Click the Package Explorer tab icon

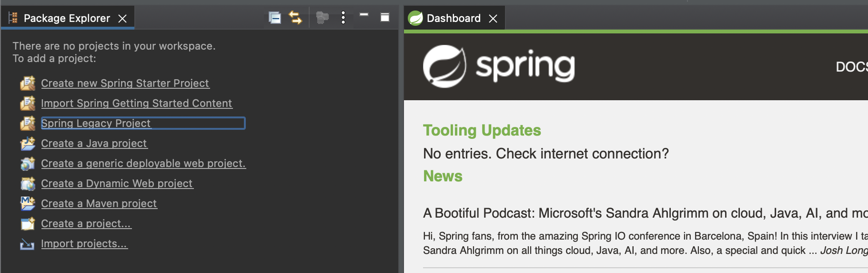click(x=13, y=18)
